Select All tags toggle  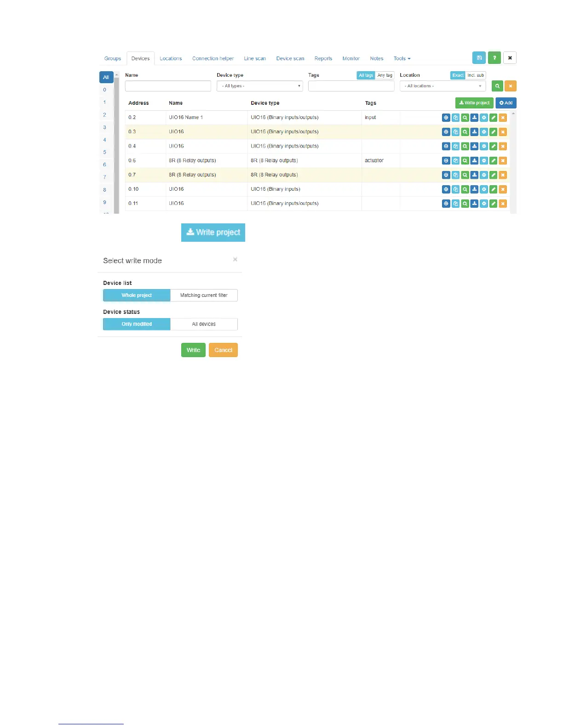coord(366,75)
